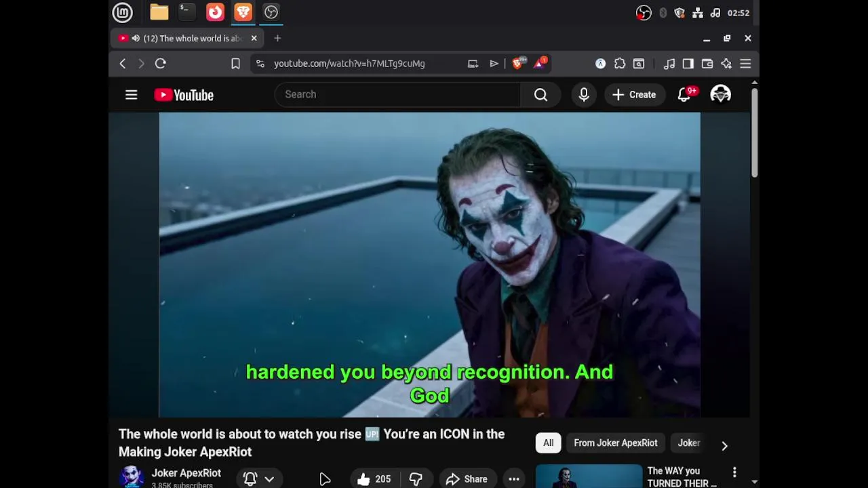Reload the current page
868x488 pixels.
(x=161, y=63)
